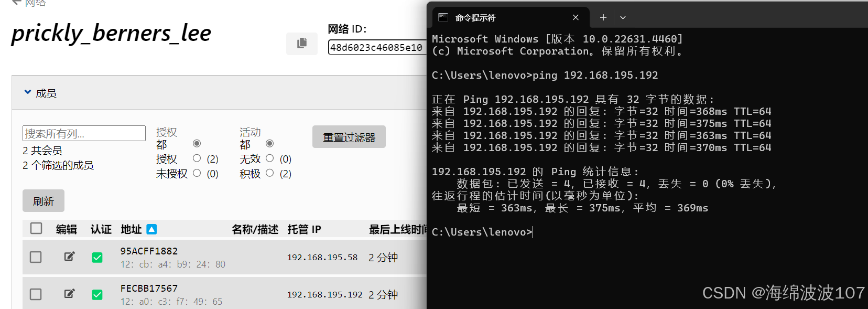The width and height of the screenshot is (868, 309).
Task: Click the 网络 breadcrumb link
Action: 35,3
